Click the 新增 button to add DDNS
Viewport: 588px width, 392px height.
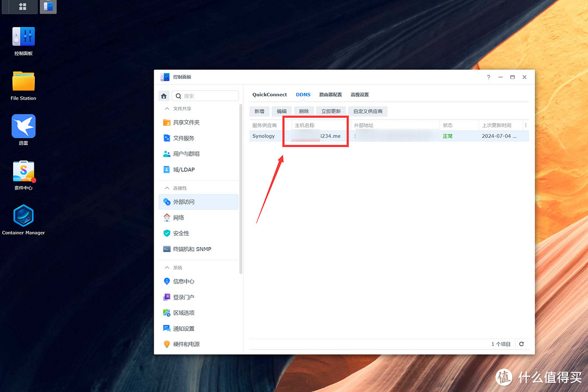tap(259, 111)
